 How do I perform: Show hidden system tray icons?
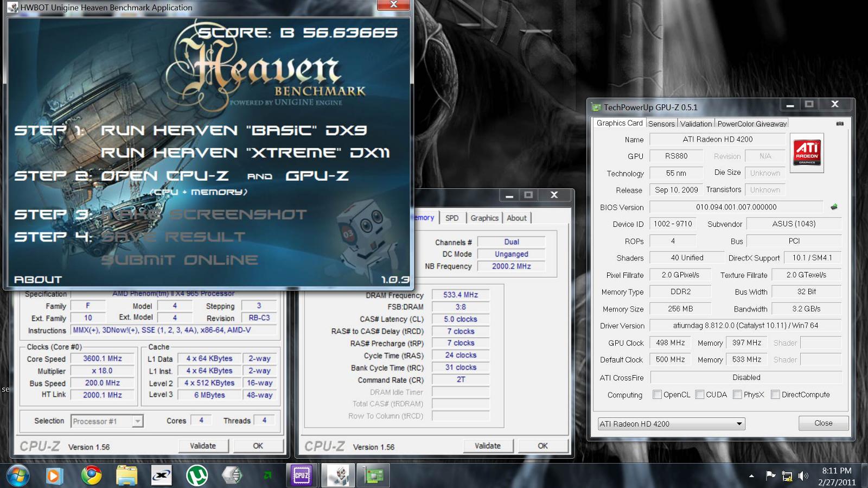click(x=751, y=476)
